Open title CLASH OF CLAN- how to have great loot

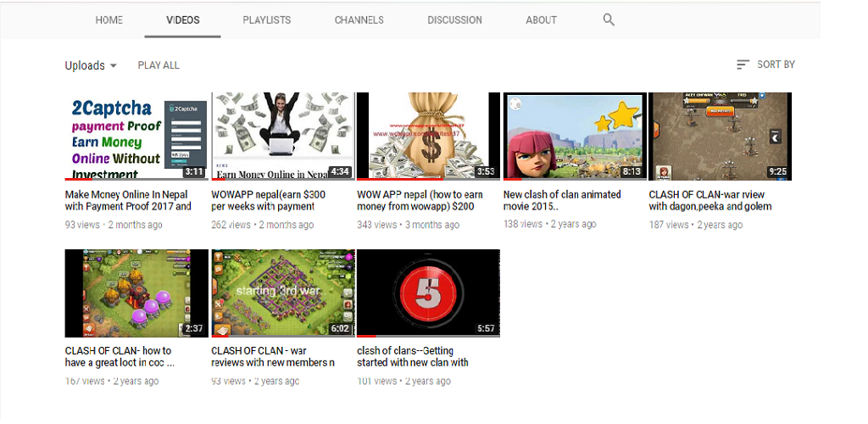[x=120, y=357]
